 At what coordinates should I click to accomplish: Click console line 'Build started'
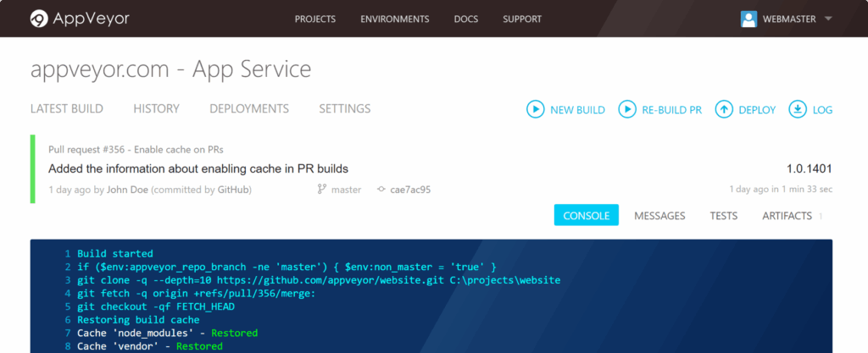coord(114,254)
